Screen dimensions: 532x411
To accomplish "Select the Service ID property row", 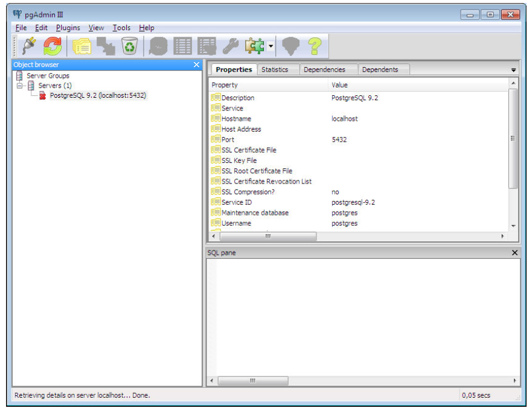I will click(x=359, y=202).
